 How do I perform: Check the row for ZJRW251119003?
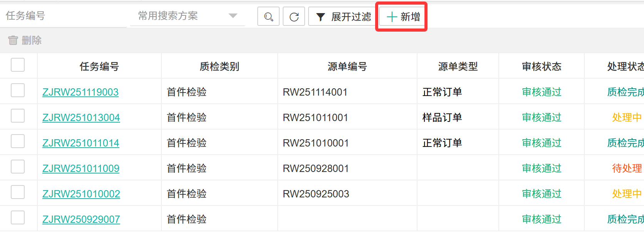pyautogui.click(x=18, y=91)
